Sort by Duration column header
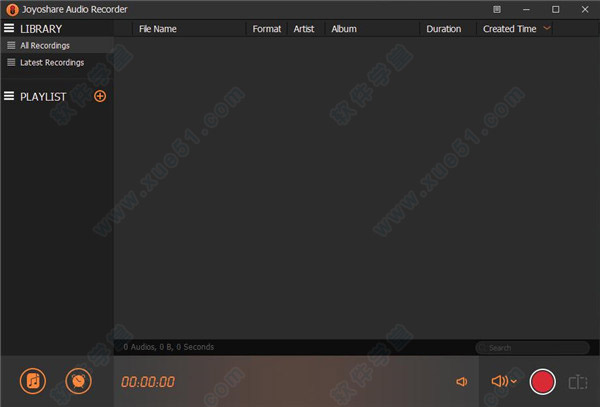 click(x=443, y=29)
